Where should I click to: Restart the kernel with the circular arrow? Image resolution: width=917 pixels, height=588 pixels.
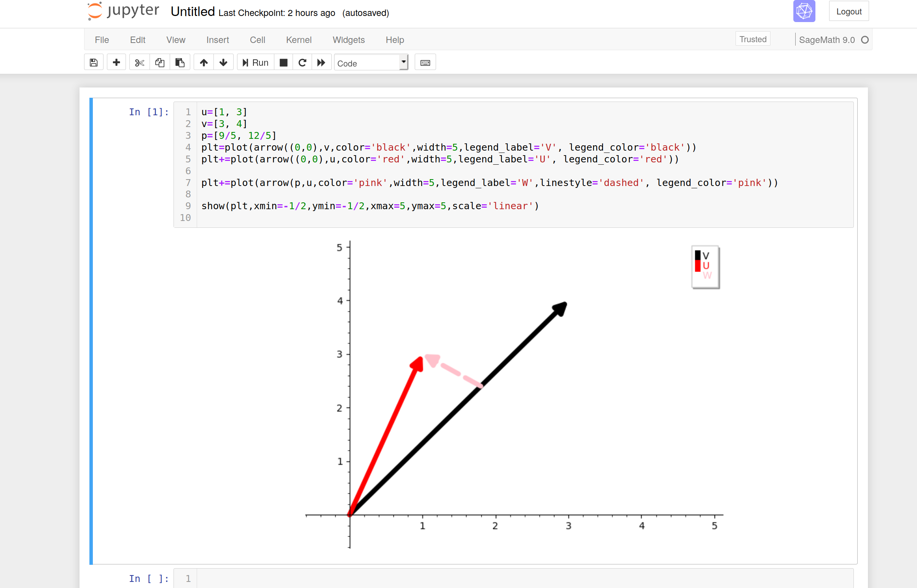pos(302,63)
